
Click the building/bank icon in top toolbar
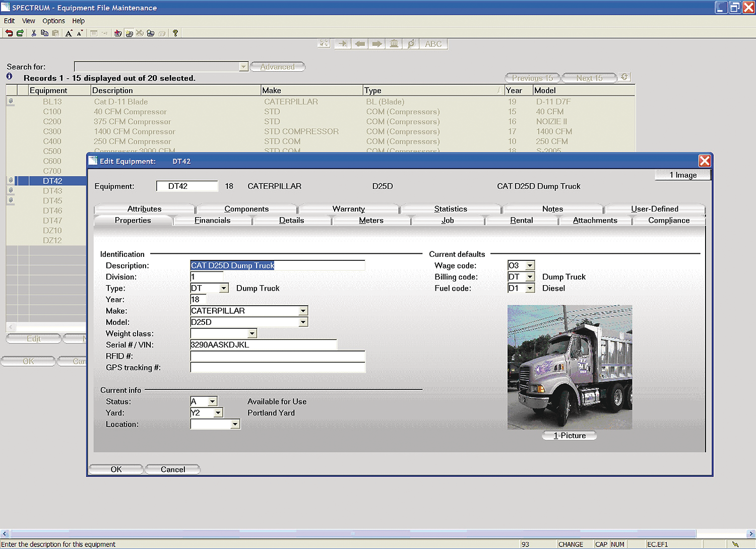[x=394, y=44]
